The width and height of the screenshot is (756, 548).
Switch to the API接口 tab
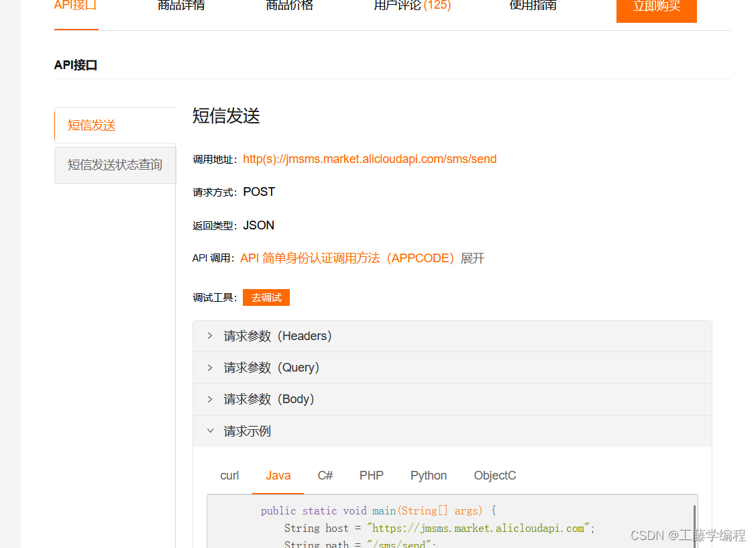click(x=76, y=6)
